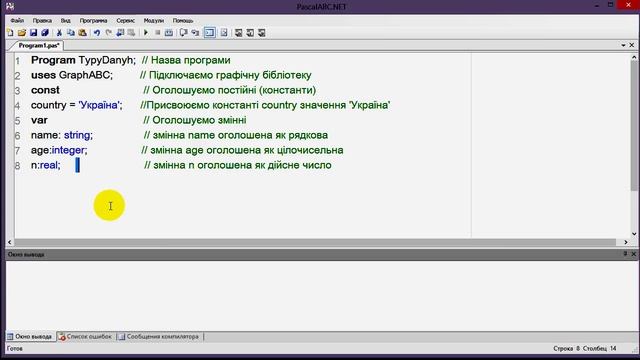The width and height of the screenshot is (640, 360).
Task: Select the Program1.pas* editor tab
Action: 38,45
